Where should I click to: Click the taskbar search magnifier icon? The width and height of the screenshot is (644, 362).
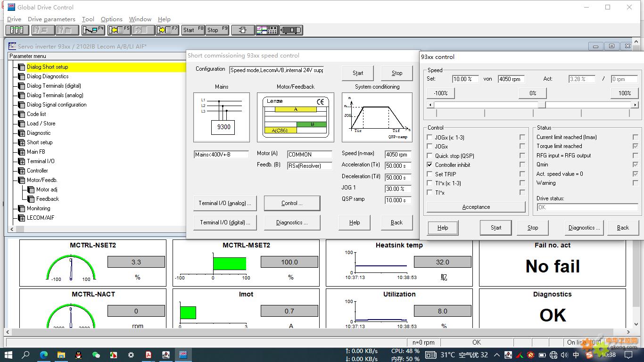coord(26,355)
